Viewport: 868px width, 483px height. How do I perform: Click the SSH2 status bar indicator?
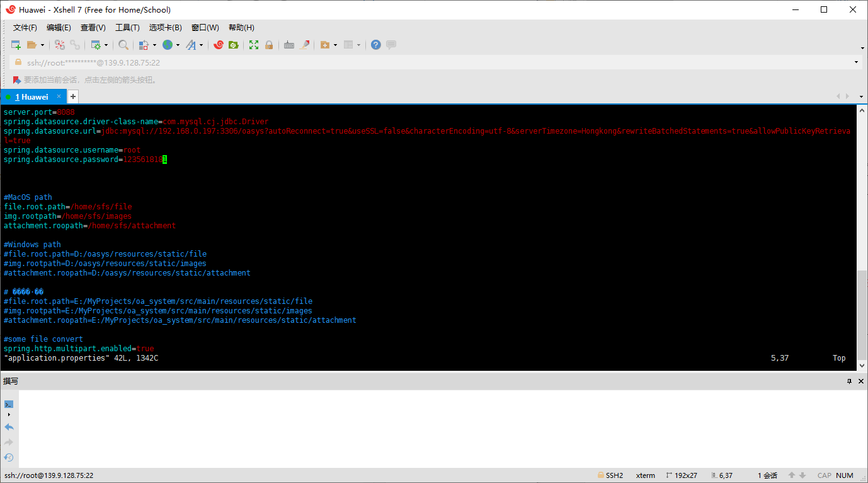point(610,475)
